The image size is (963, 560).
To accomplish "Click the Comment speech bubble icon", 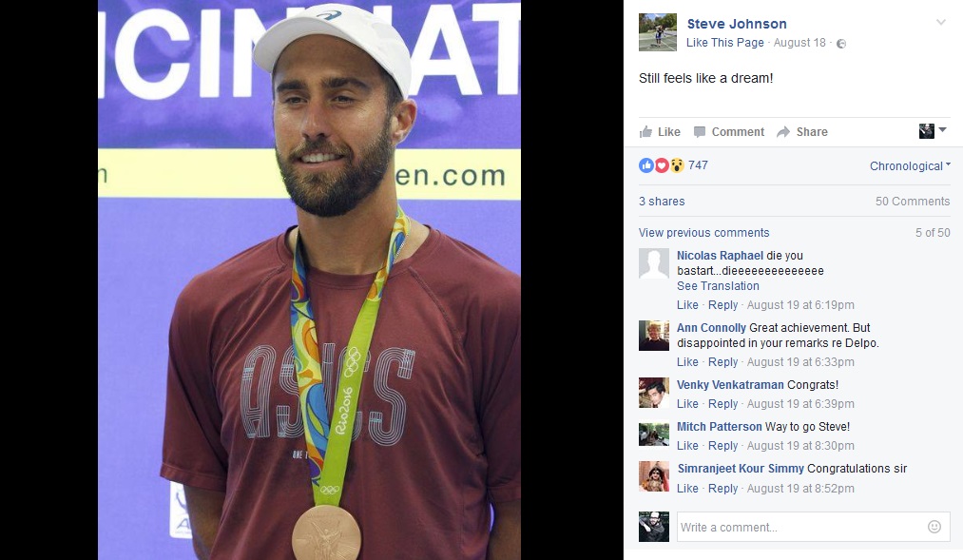I will click(700, 132).
